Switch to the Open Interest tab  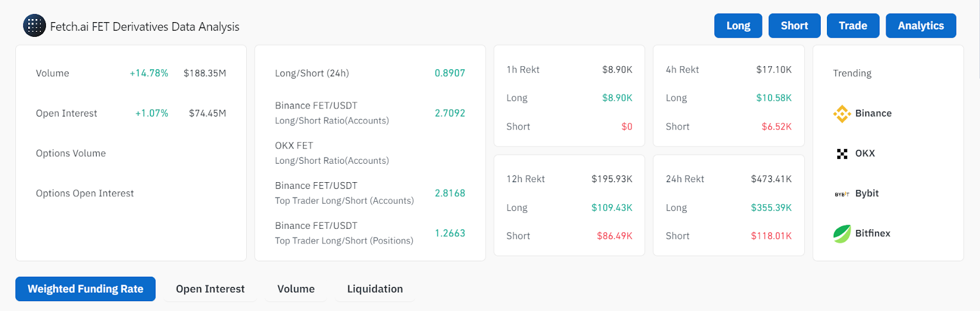click(210, 289)
